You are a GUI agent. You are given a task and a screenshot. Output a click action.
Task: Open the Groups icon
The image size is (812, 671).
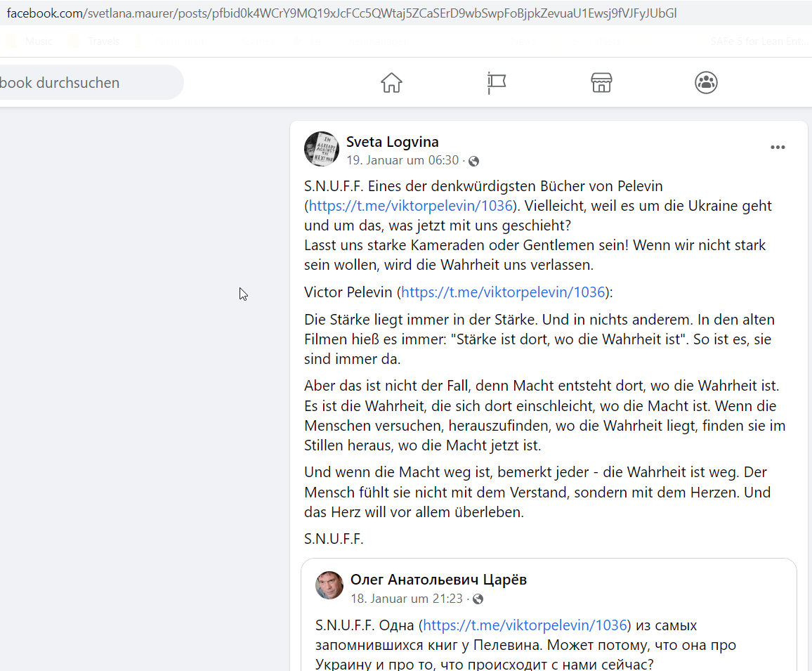(x=706, y=82)
